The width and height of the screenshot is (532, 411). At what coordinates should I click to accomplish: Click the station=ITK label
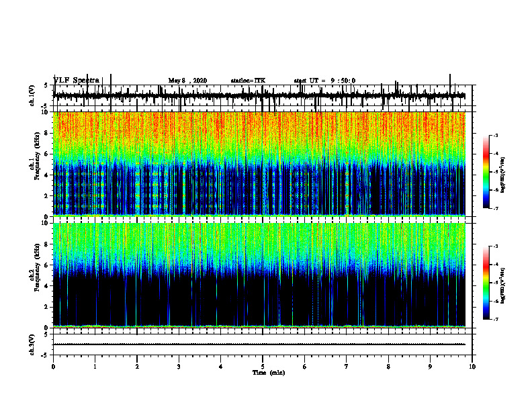(248, 81)
